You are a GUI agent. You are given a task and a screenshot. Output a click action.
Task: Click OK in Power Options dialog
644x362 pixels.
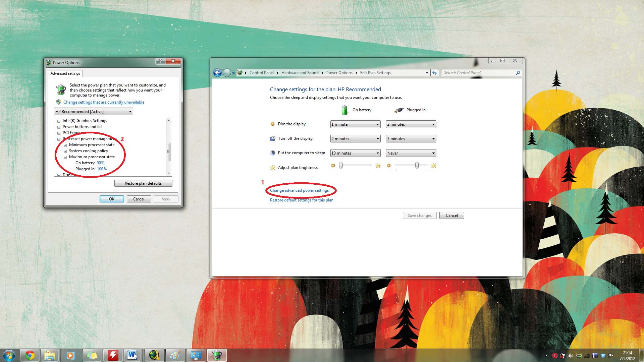click(112, 199)
